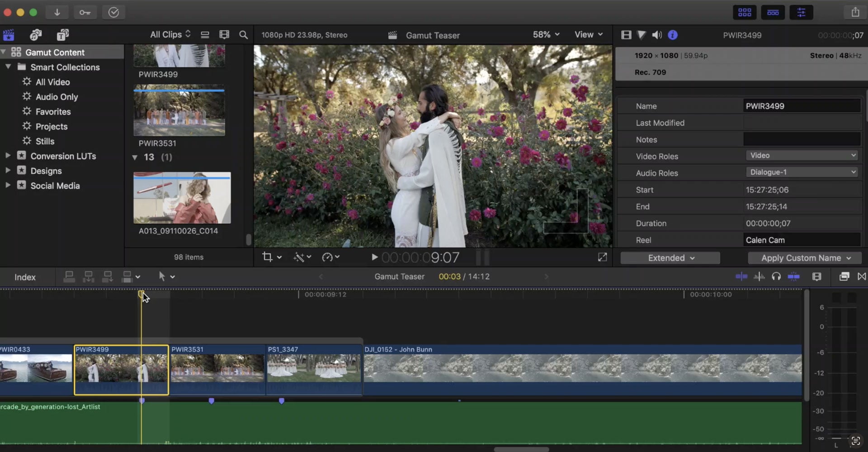868x452 pixels.
Task: Enter full-screen viewer mode
Action: click(602, 257)
